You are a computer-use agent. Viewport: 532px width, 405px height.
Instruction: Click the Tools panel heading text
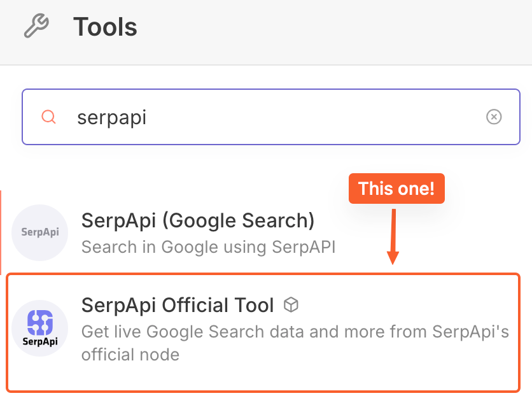(105, 27)
